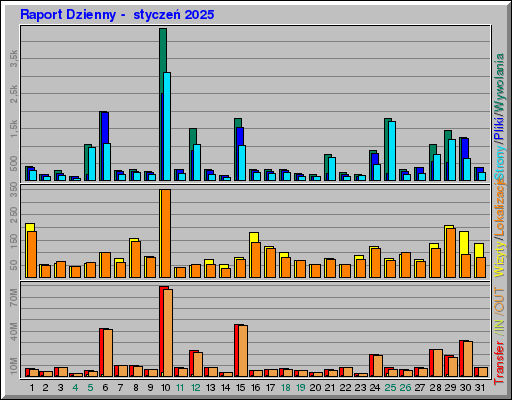Click the 'IN' legend label
Screen dimensions: 512x400
[500, 326]
